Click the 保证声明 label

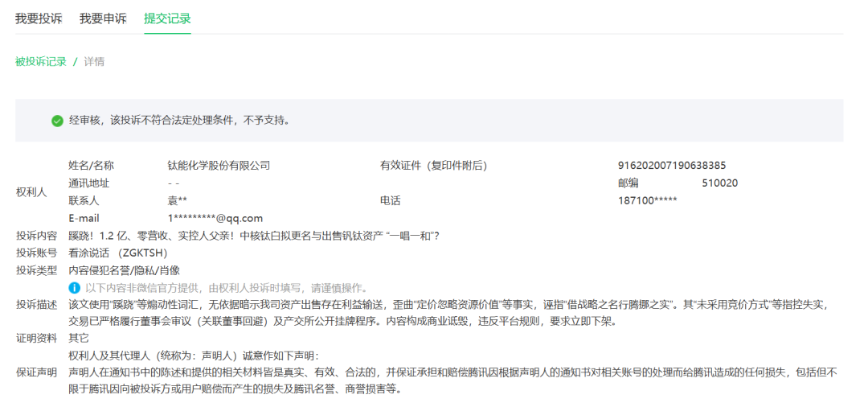point(36,372)
